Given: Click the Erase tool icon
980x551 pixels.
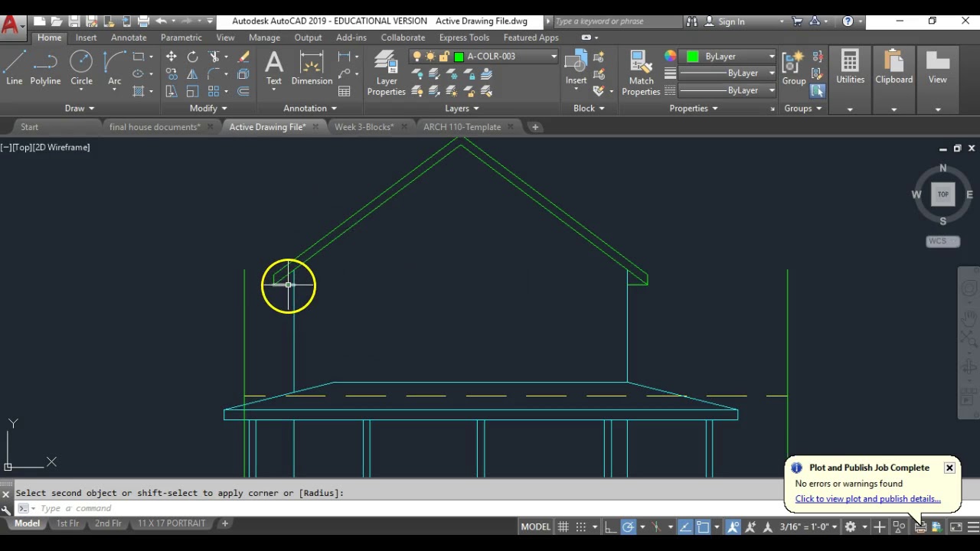Looking at the screenshot, I should coord(243,57).
